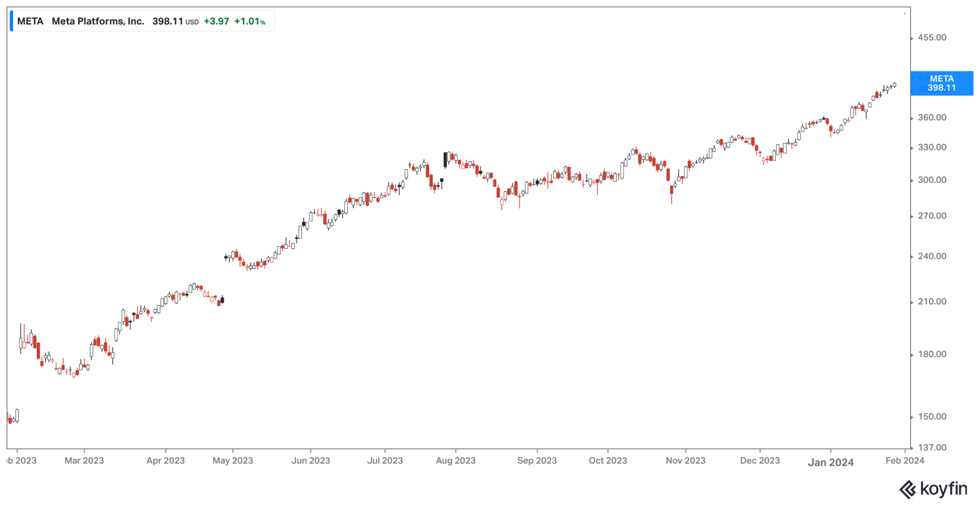Screen dimensions: 980x506
Task: Click the Feb 2024 date label
Action: click(904, 461)
